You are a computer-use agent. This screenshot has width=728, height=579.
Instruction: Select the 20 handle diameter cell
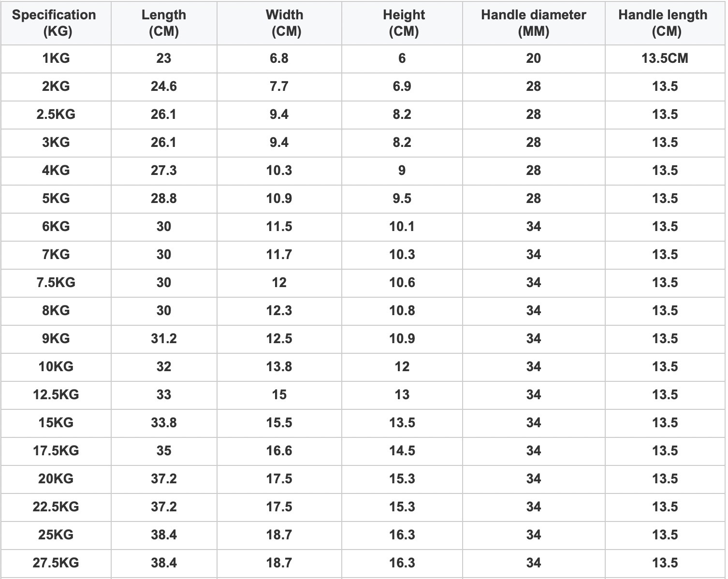tap(534, 58)
